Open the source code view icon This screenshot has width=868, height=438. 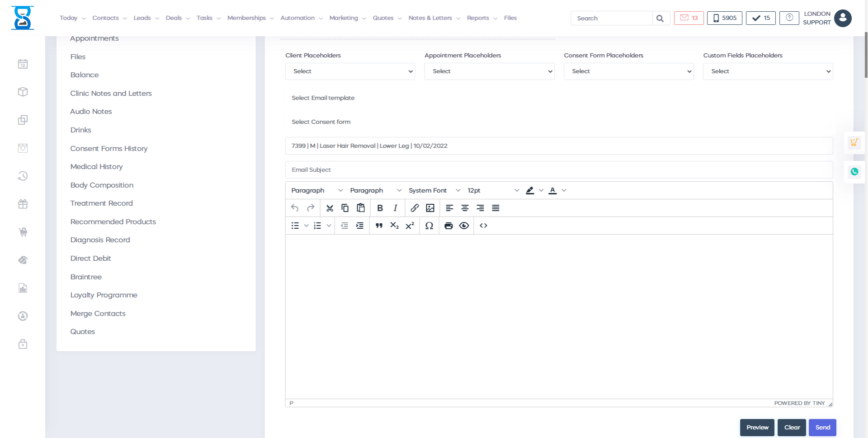[483, 225]
